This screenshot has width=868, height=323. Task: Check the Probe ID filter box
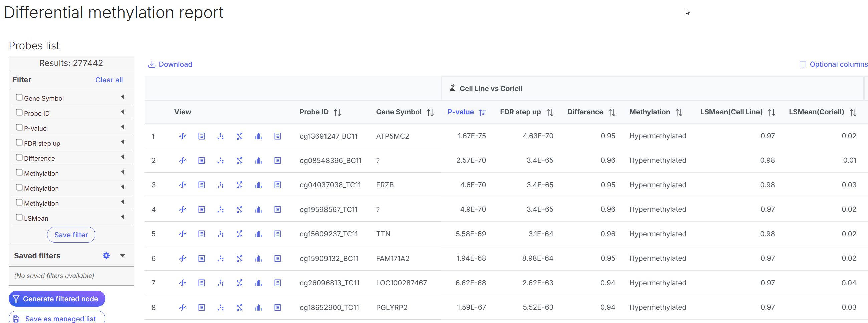tap(19, 112)
